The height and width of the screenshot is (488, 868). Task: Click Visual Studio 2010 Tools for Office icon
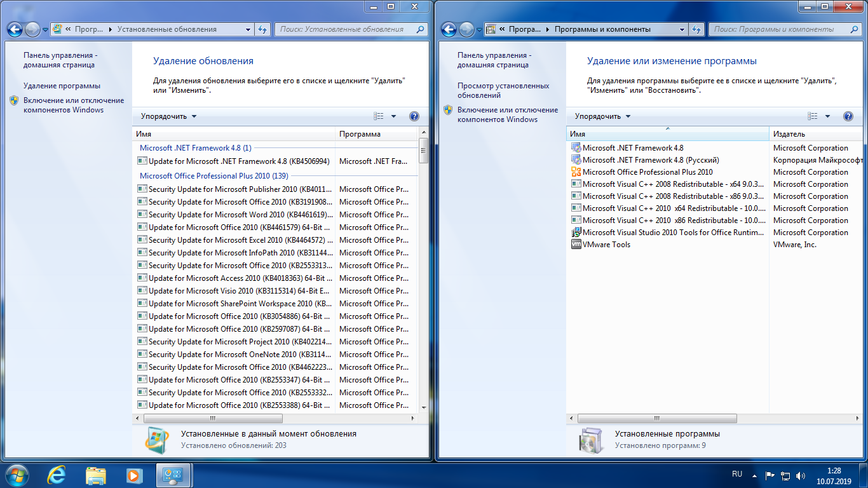pyautogui.click(x=576, y=233)
